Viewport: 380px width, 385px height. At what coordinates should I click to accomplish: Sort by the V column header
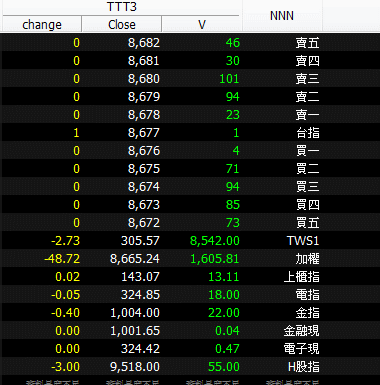[202, 25]
